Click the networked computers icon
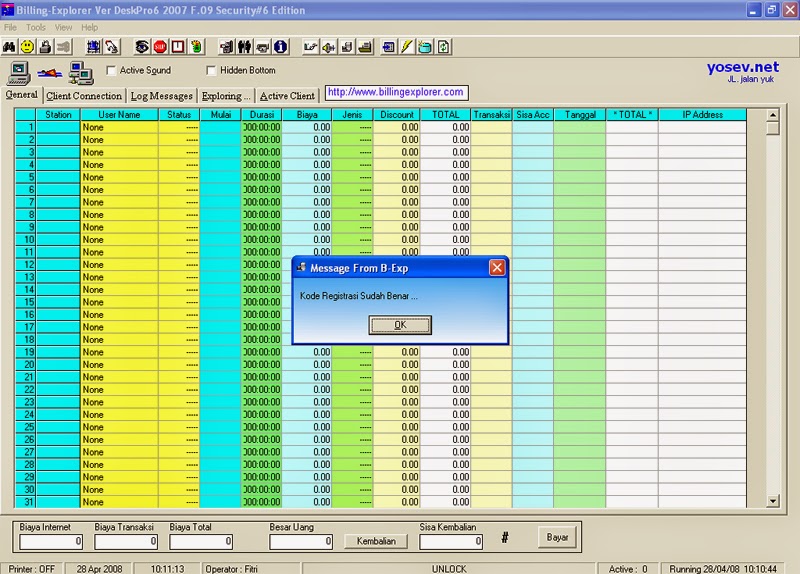Image resolution: width=800 pixels, height=574 pixels. click(81, 73)
